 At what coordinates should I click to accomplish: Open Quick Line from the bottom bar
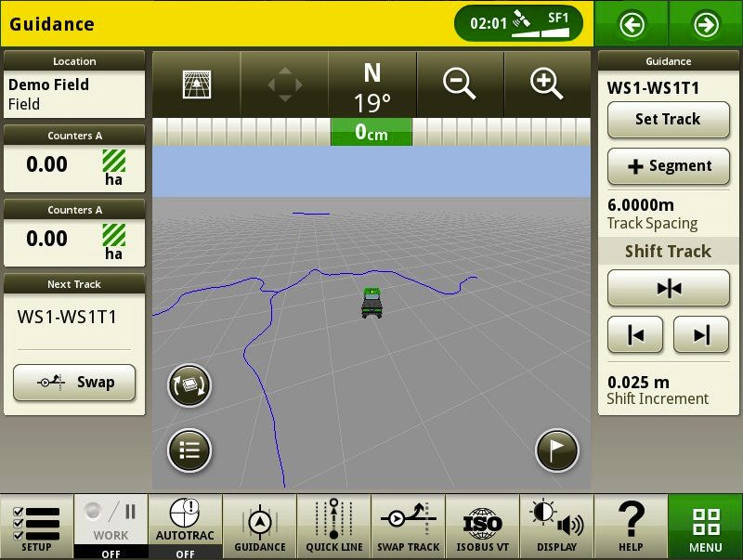[333, 525]
